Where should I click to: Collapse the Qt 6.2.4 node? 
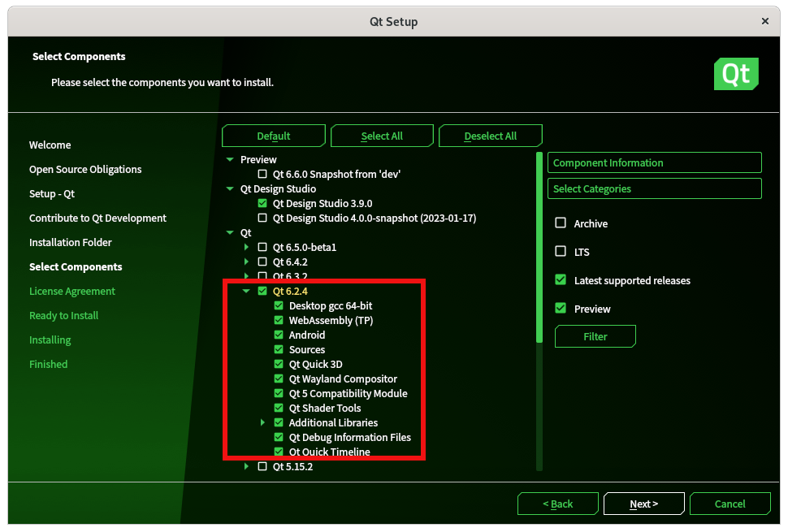pyautogui.click(x=246, y=290)
